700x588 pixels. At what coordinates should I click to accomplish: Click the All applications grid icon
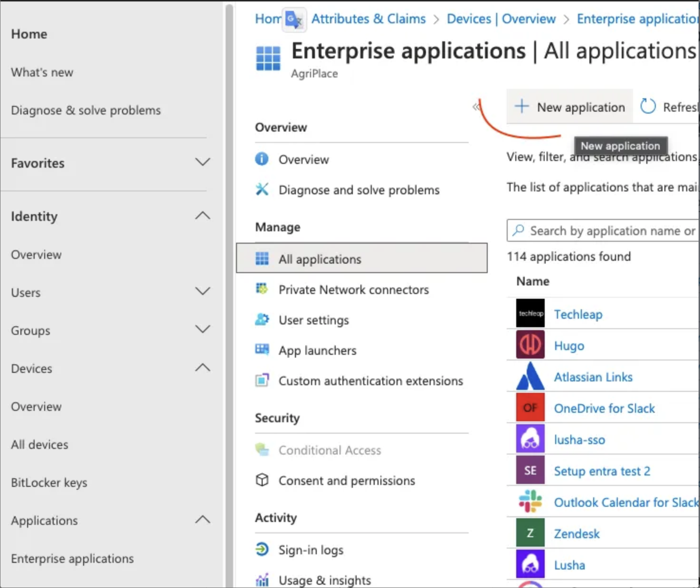point(262,258)
